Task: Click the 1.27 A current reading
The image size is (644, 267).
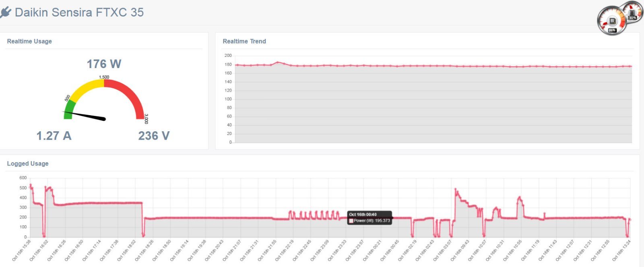Action: point(54,136)
